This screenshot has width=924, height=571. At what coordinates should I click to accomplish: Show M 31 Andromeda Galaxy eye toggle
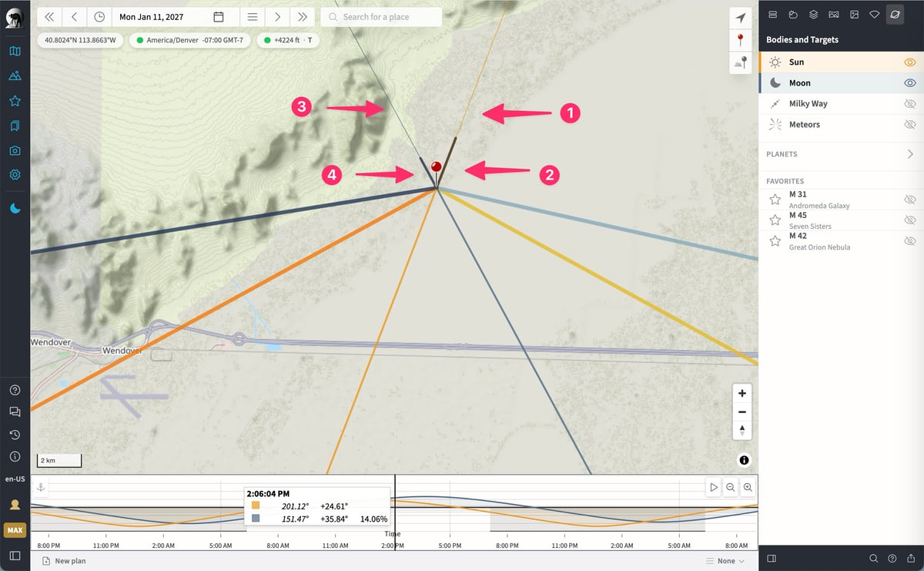(x=909, y=200)
